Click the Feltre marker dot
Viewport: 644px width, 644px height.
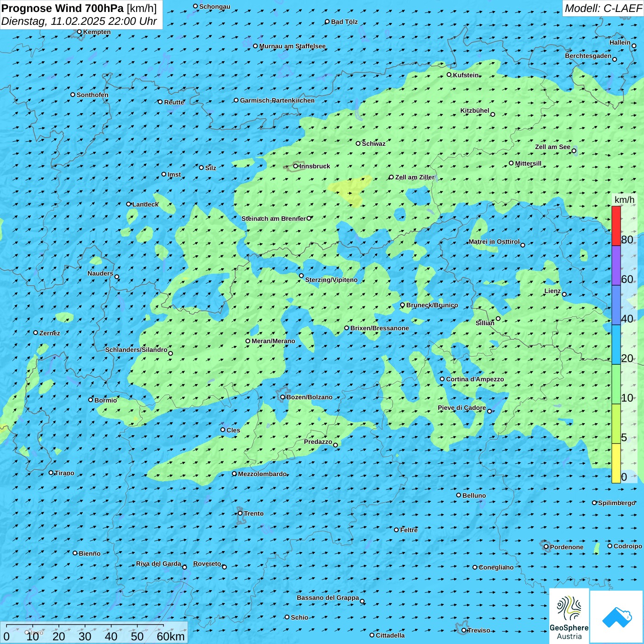pyautogui.click(x=397, y=530)
